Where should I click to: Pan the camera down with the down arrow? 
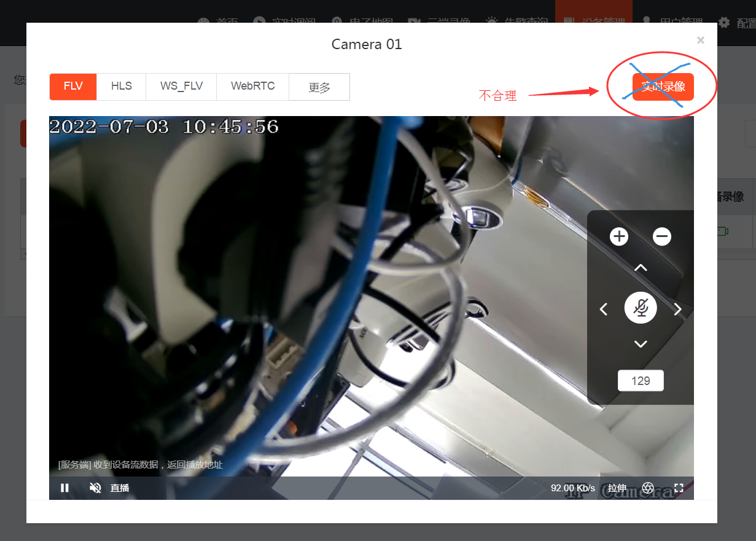pyautogui.click(x=641, y=344)
